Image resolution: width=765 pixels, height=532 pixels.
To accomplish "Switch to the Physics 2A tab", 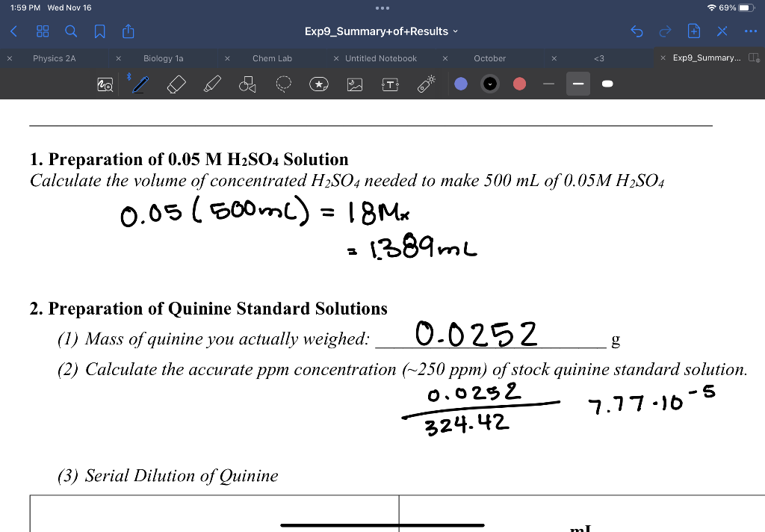I will pos(54,58).
